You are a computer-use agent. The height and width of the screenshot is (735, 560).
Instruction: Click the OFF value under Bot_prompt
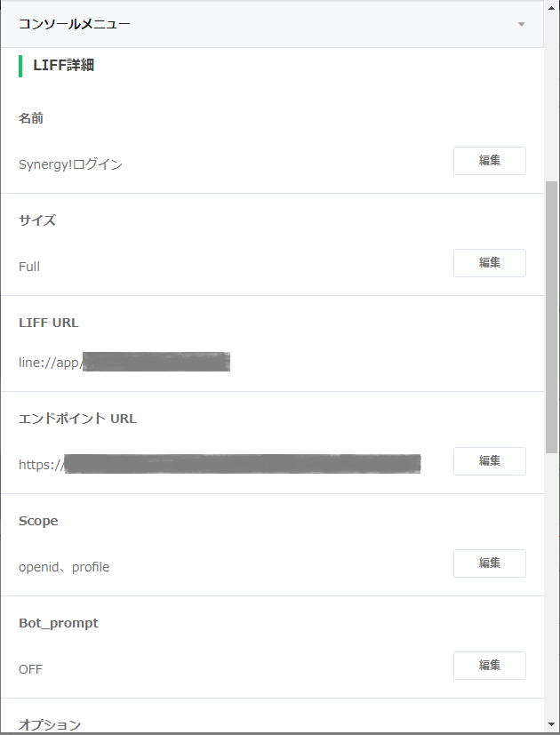30,669
